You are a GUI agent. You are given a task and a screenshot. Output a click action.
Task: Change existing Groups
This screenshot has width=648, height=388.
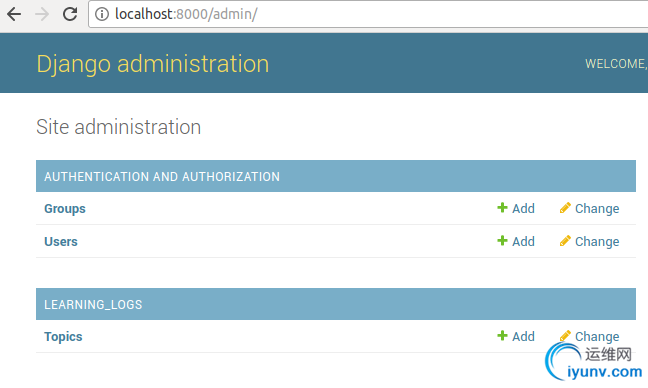tap(597, 209)
